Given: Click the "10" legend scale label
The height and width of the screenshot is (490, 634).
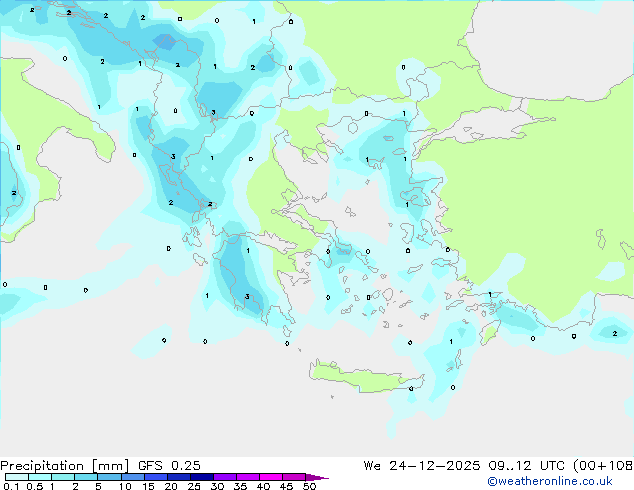Looking at the screenshot, I should [125, 486].
